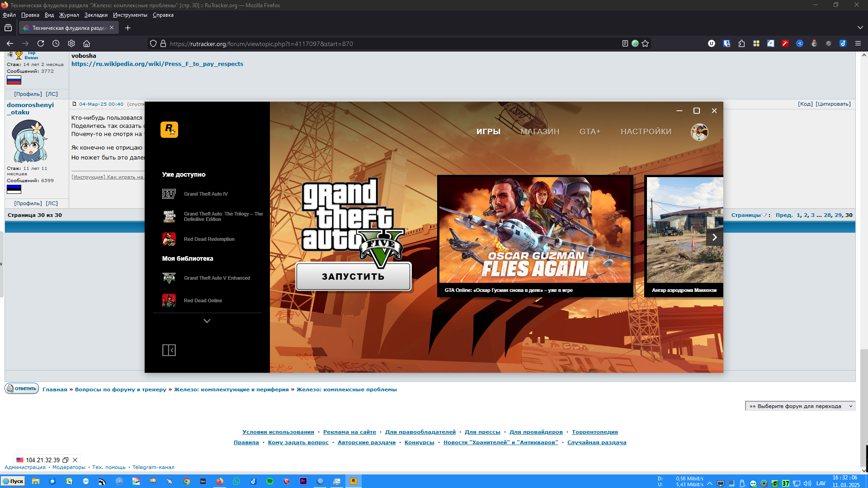Open the НАСТРОЙКИ tab

646,131
